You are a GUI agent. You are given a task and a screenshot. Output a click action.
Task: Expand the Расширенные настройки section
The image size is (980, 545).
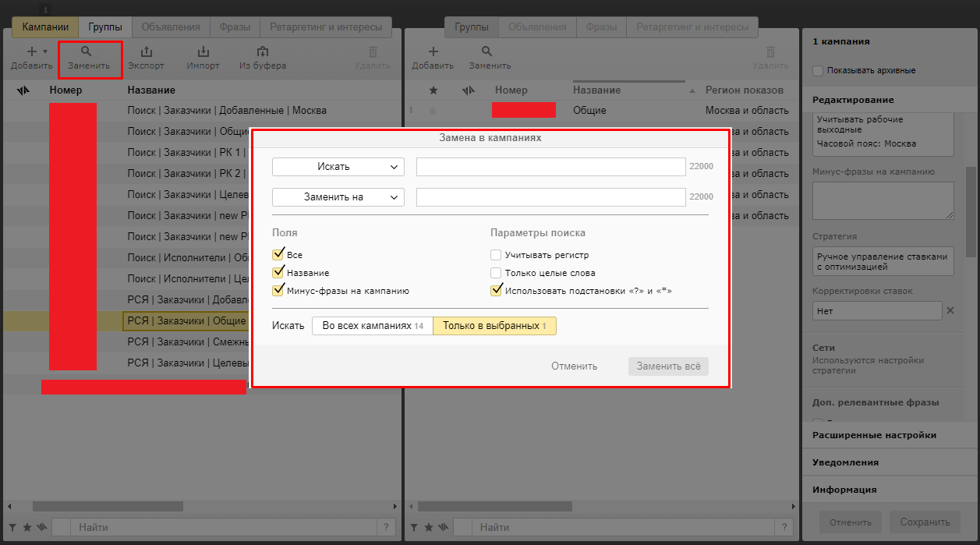pyautogui.click(x=888, y=435)
